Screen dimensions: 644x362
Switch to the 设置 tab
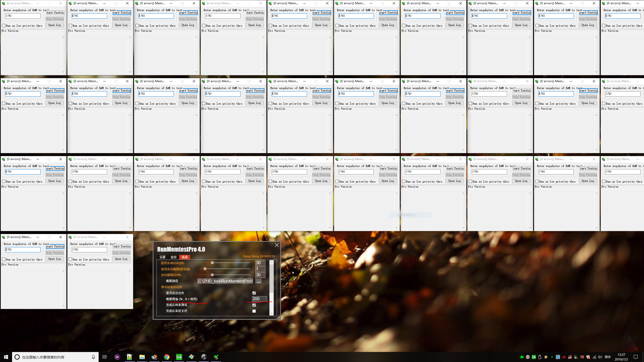pos(163,257)
